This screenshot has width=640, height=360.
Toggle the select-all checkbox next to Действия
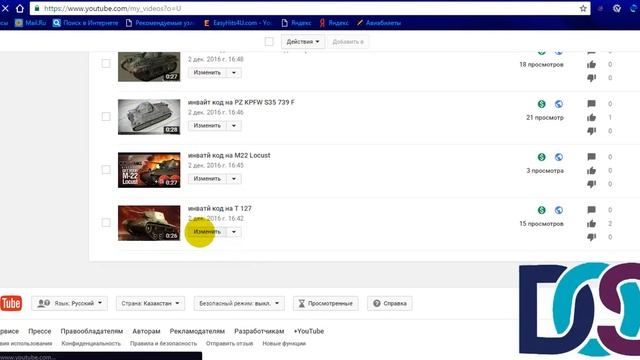(269, 42)
